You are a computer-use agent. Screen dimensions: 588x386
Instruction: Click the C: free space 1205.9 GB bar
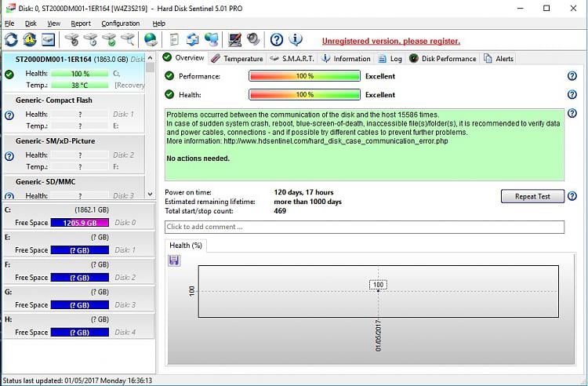pyautogui.click(x=79, y=223)
